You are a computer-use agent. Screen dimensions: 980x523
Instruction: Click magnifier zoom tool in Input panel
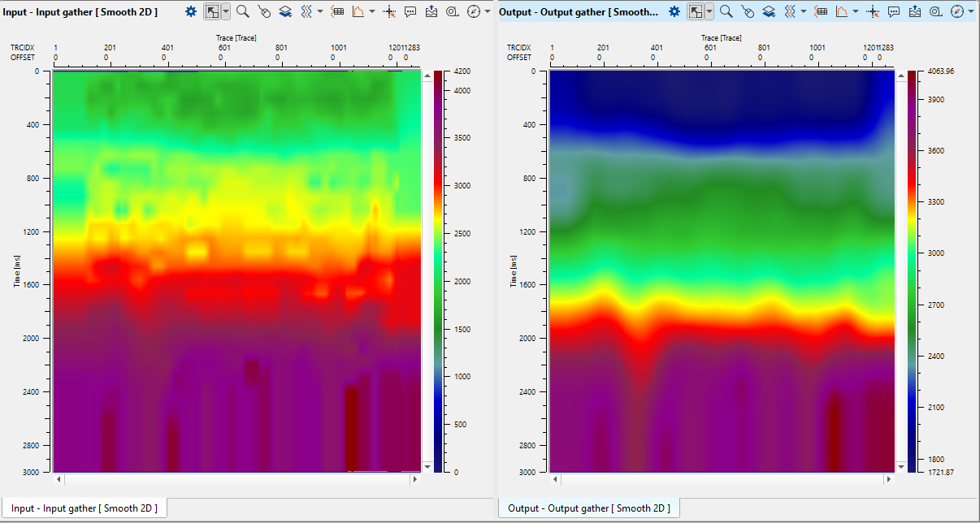pos(242,11)
